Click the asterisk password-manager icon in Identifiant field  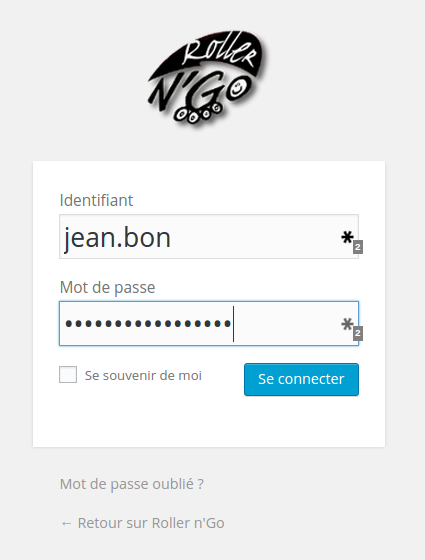(x=347, y=238)
